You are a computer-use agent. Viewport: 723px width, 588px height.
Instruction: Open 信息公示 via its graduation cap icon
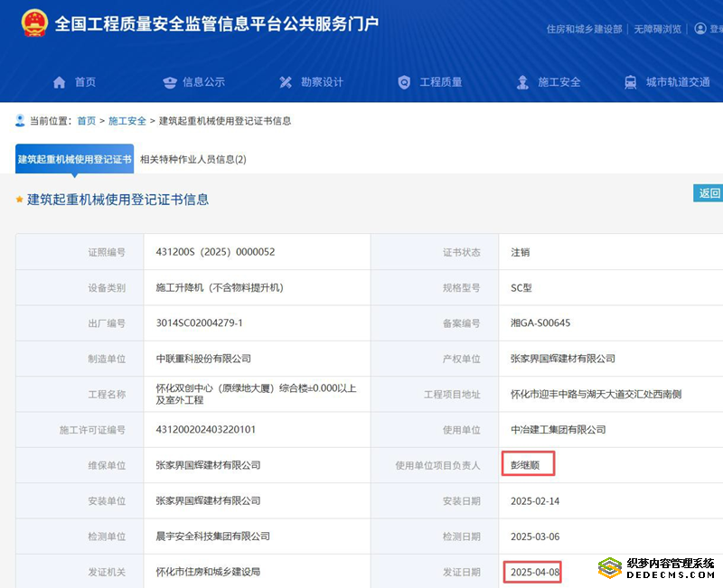coord(170,82)
